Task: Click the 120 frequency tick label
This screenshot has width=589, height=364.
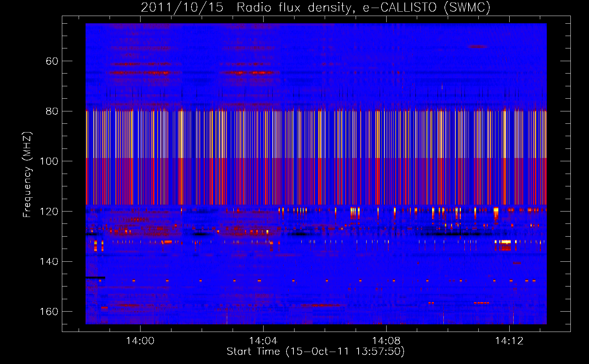Action: pyautogui.click(x=49, y=211)
